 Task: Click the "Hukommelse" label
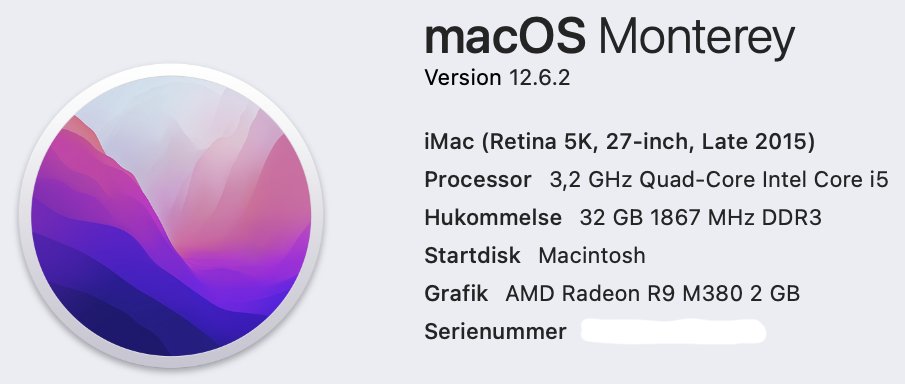coord(493,218)
